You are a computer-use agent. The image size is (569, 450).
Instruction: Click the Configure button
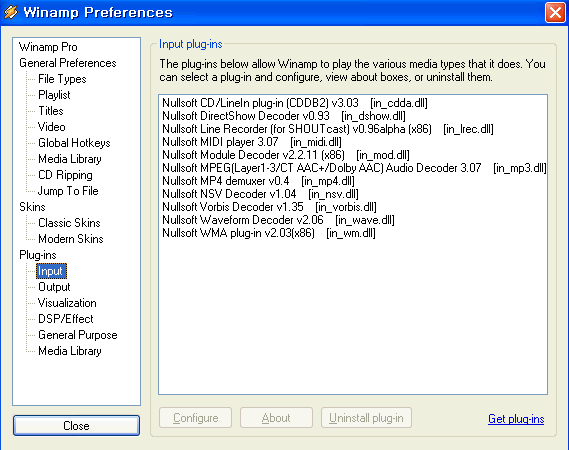click(196, 418)
